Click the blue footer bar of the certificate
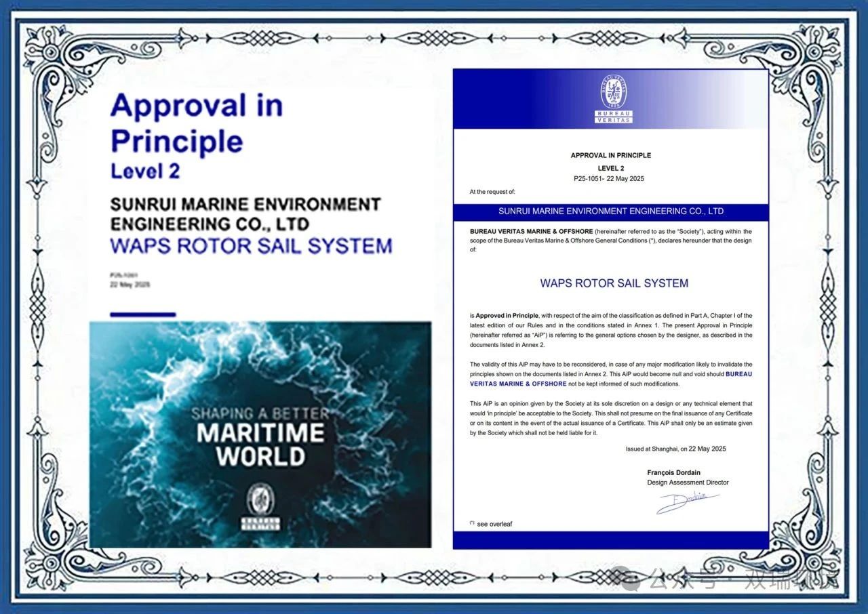 pyautogui.click(x=610, y=540)
